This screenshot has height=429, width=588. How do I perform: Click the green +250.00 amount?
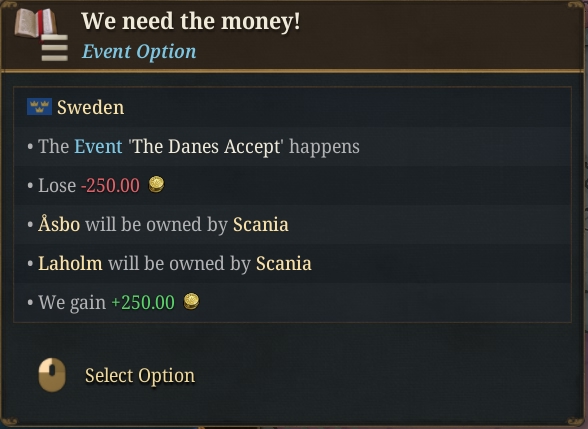143,302
